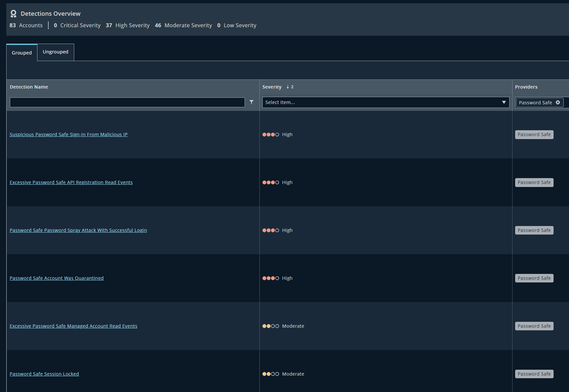Click Password Safe provider tag in first row
The height and width of the screenshot is (392, 569).
[x=534, y=134]
